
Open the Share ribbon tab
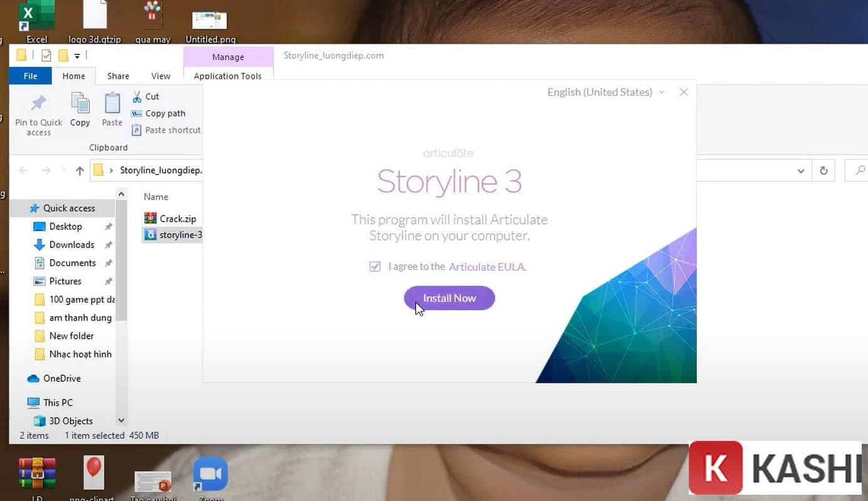point(118,76)
